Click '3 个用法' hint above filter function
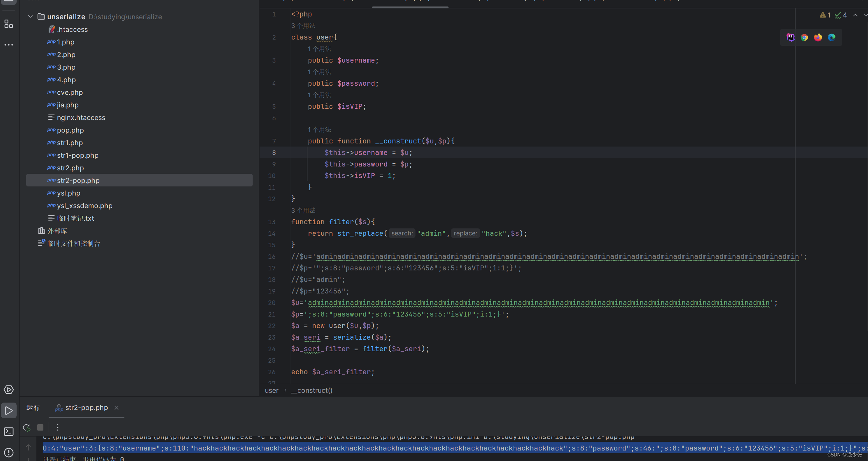868x461 pixels. tap(303, 211)
